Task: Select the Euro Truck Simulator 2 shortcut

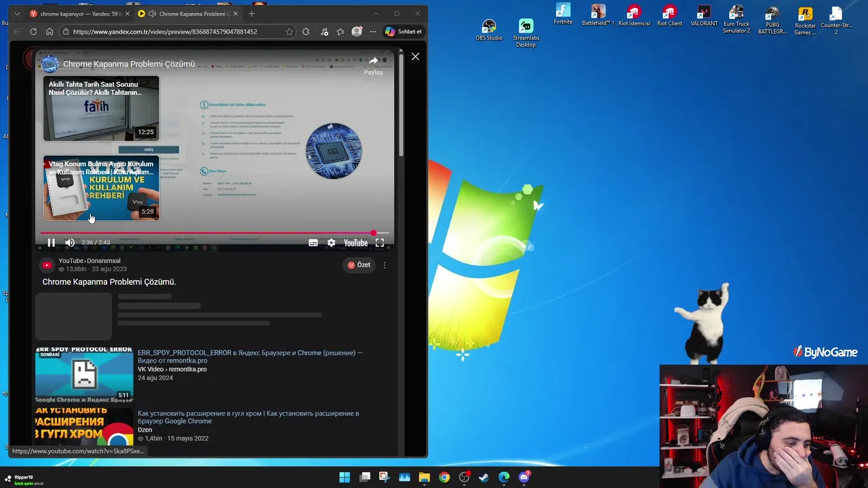Action: coord(736,18)
